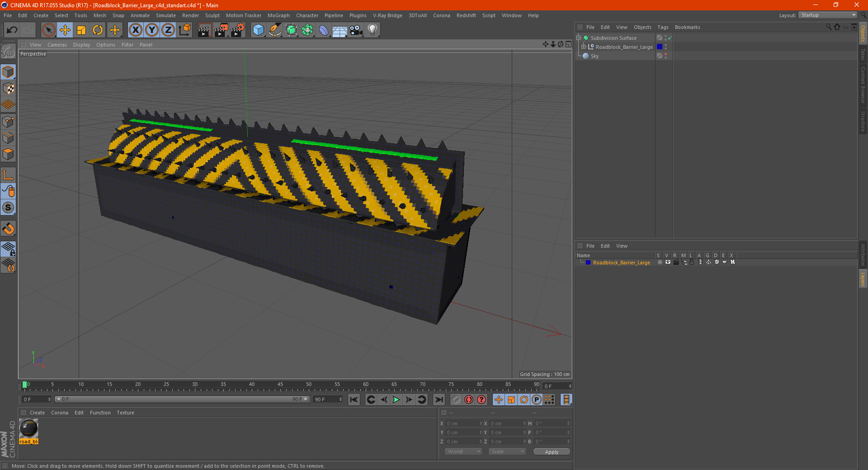Add a Camera object
This screenshot has height=470, width=868.
[x=356, y=30]
